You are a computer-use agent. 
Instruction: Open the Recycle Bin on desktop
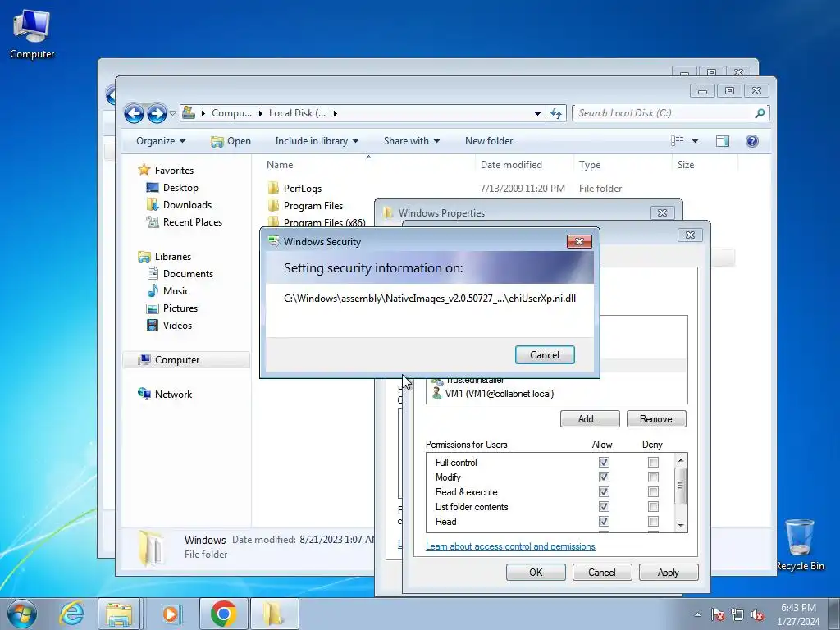[x=800, y=545]
